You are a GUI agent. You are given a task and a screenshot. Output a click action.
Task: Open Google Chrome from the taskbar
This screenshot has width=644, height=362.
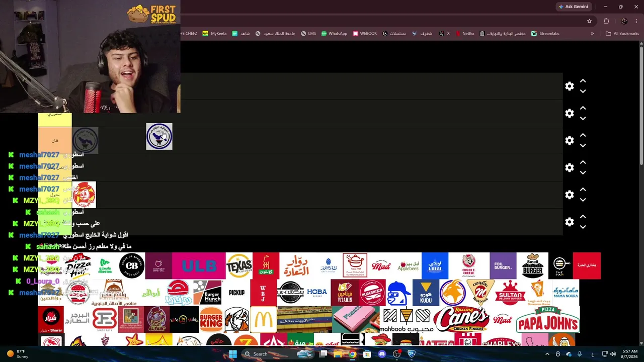pos(353,354)
